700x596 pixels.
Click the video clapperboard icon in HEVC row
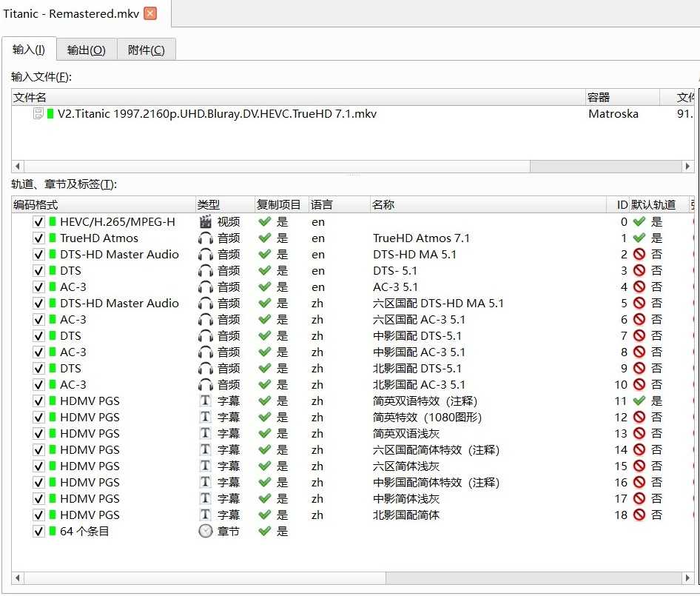click(x=206, y=221)
